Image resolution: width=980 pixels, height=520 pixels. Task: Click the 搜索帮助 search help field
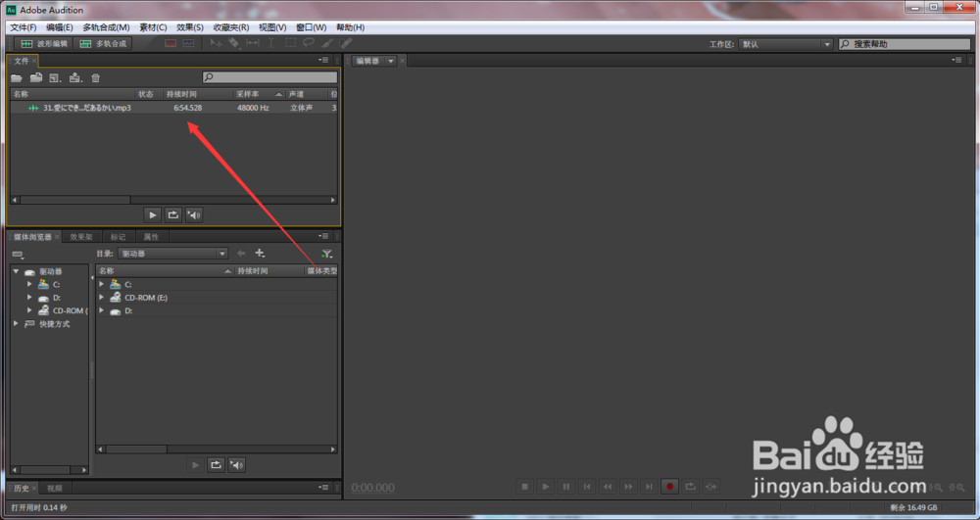point(905,44)
